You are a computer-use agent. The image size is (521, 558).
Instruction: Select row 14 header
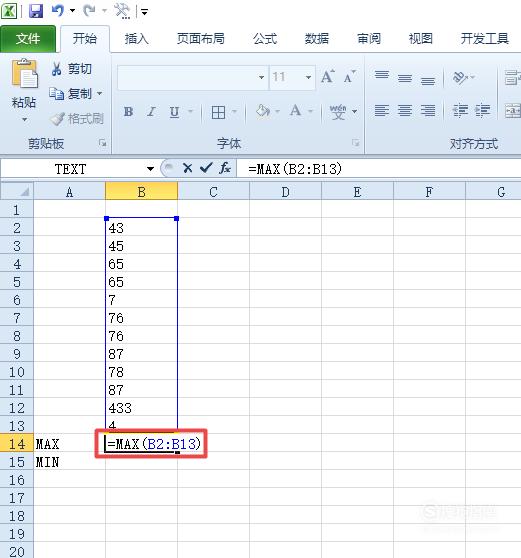(x=17, y=444)
